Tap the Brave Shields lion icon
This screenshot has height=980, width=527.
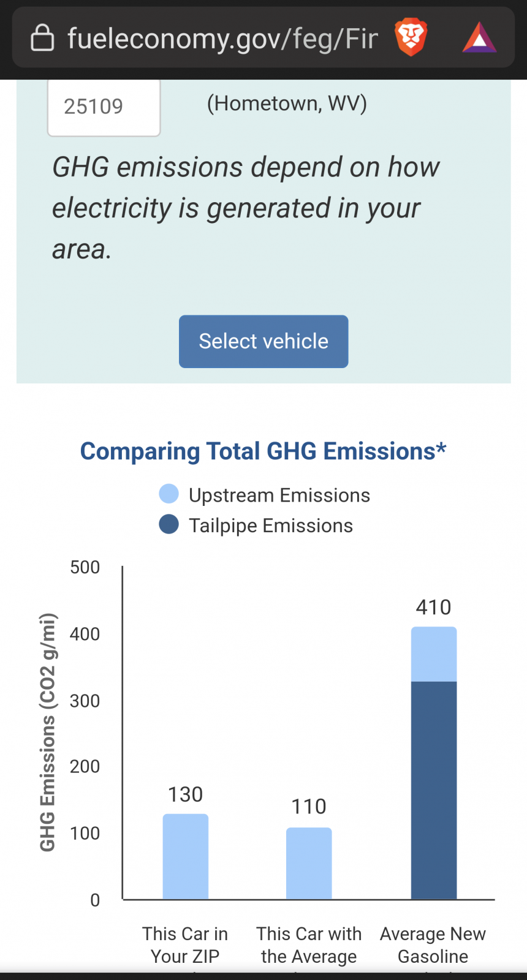point(411,37)
